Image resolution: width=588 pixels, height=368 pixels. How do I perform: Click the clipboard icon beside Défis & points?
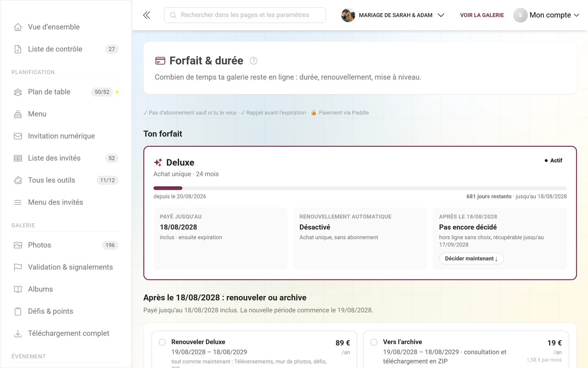click(18, 312)
